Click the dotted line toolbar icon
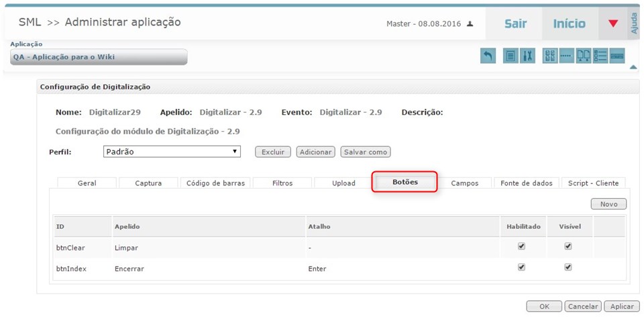Image resolution: width=644 pixels, height=319 pixels. coord(567,56)
